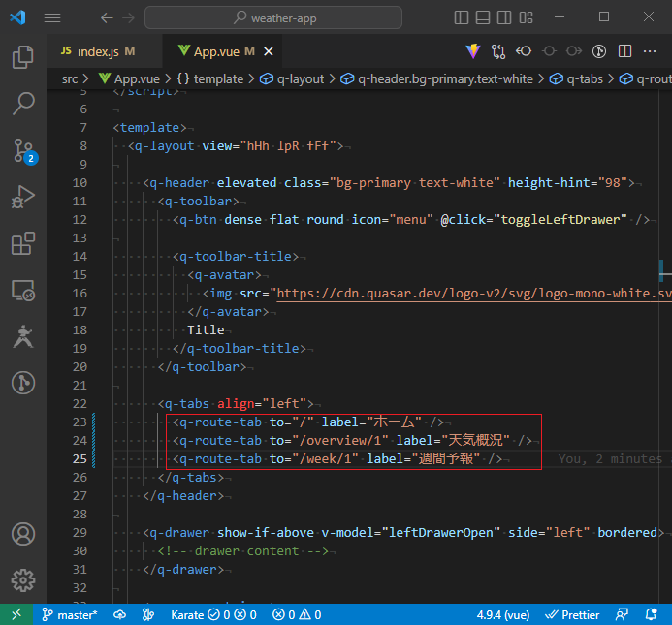Click the Vite lightning icon in editor toolbar
The height and width of the screenshot is (625, 672).
(x=473, y=51)
